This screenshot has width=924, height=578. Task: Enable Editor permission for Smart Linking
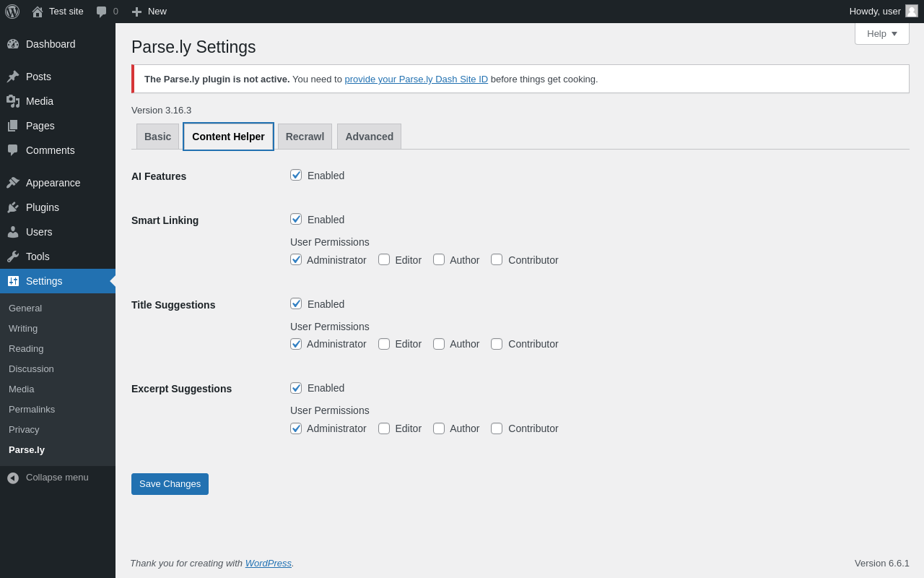tap(384, 259)
